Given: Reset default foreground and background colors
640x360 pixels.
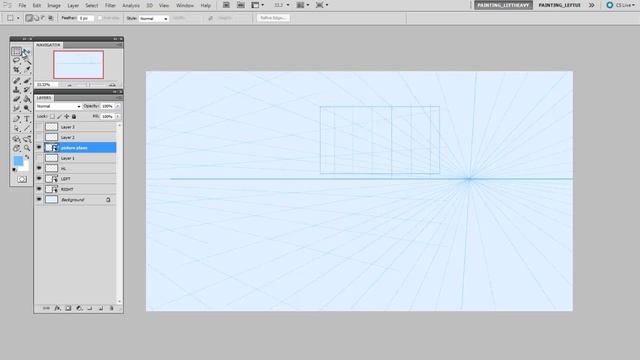Looking at the screenshot, I should tap(14, 170).
